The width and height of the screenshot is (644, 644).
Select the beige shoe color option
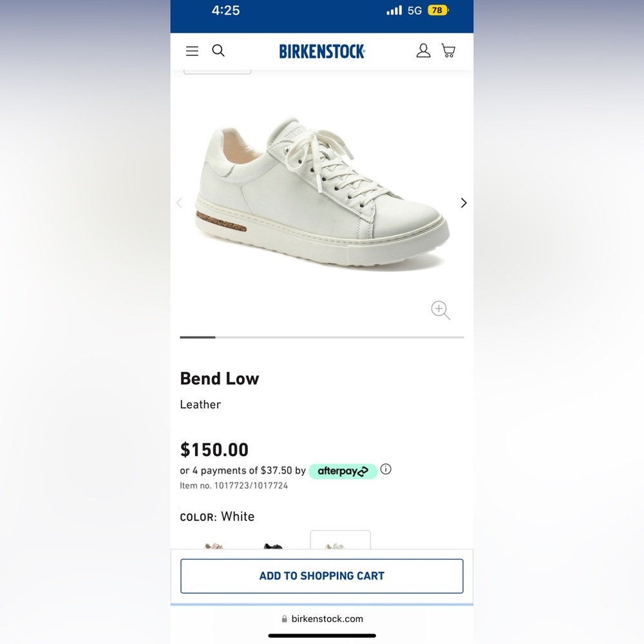click(213, 546)
